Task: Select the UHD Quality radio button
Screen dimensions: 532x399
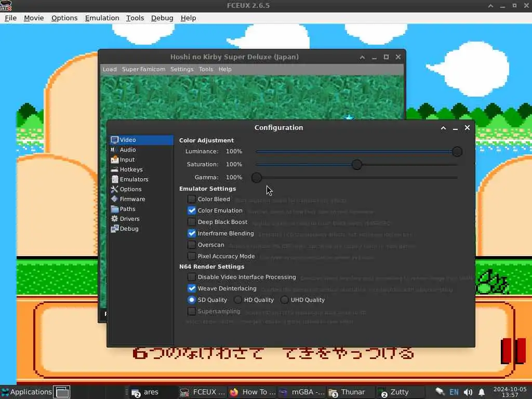Action: [x=285, y=300]
